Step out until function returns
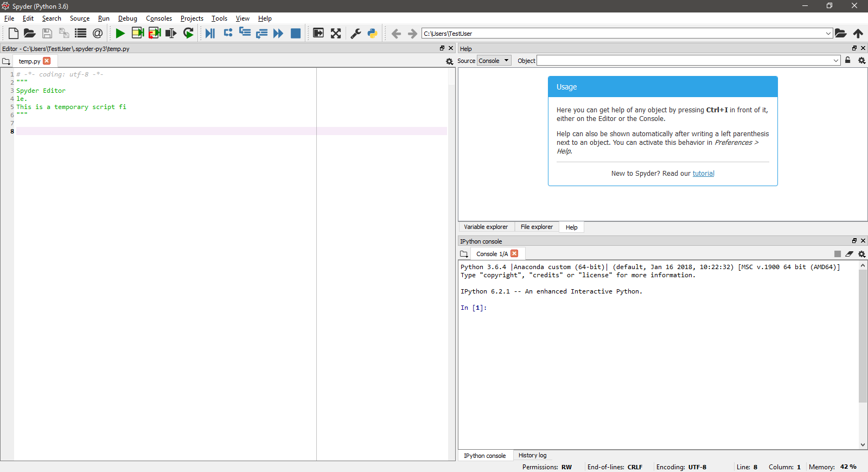The height and width of the screenshot is (472, 868). pos(261,33)
